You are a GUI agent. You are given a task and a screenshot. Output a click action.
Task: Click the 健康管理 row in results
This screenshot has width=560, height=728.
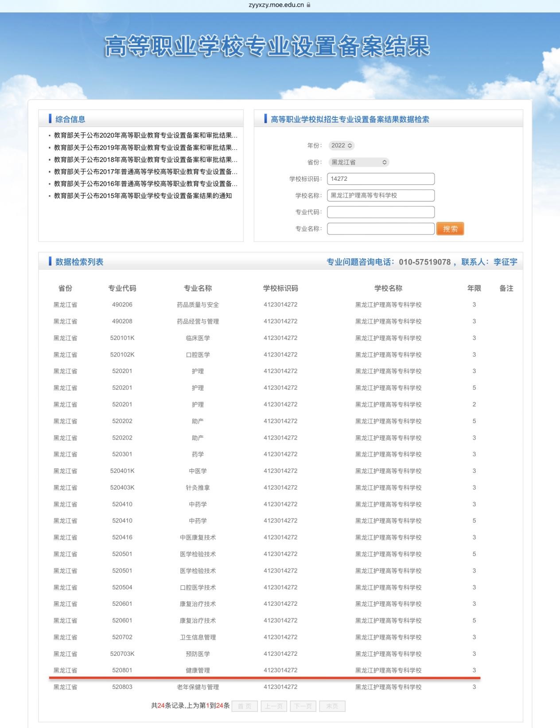(x=198, y=670)
